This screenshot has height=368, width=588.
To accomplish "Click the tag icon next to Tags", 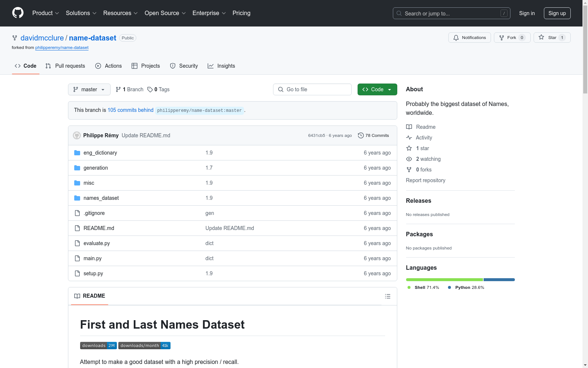I will 150,89.
